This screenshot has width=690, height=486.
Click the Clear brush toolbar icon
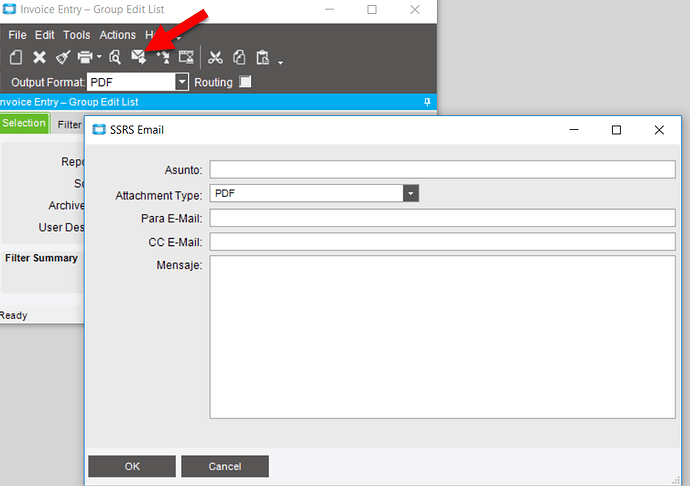pos(63,57)
